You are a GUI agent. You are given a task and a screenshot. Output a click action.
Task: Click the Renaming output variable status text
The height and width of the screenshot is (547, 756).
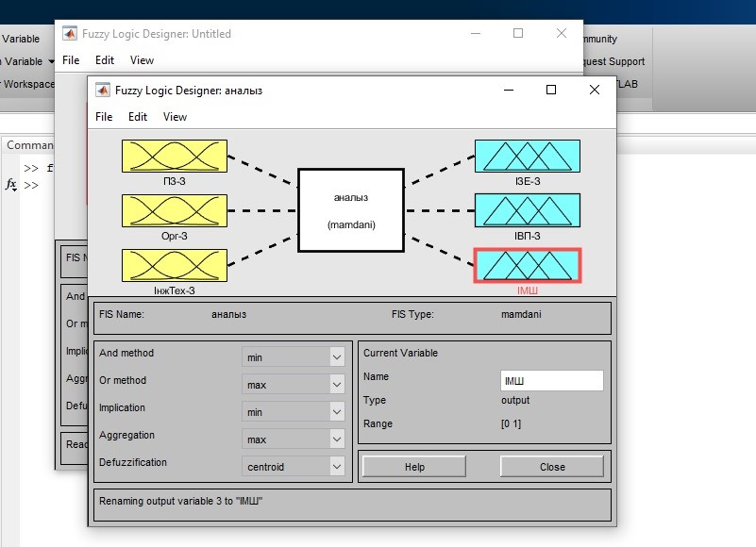[181, 501]
